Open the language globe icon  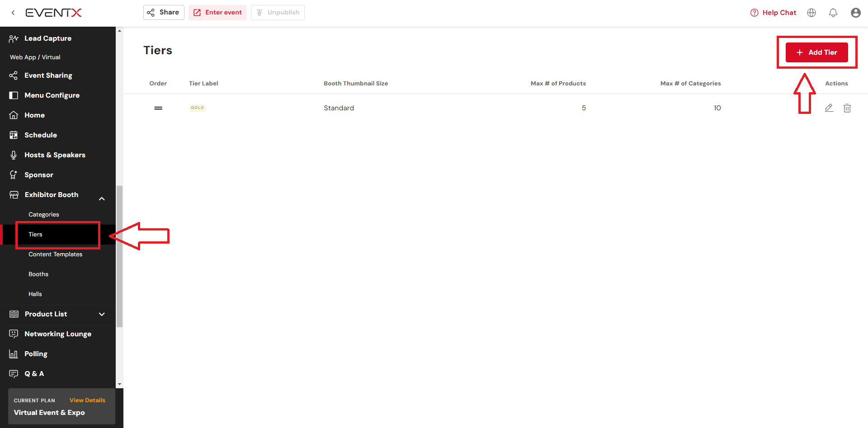point(811,13)
